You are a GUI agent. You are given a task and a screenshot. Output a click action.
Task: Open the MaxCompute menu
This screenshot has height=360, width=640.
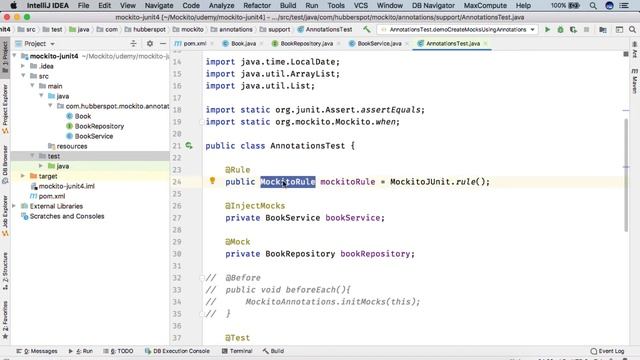click(x=485, y=5)
